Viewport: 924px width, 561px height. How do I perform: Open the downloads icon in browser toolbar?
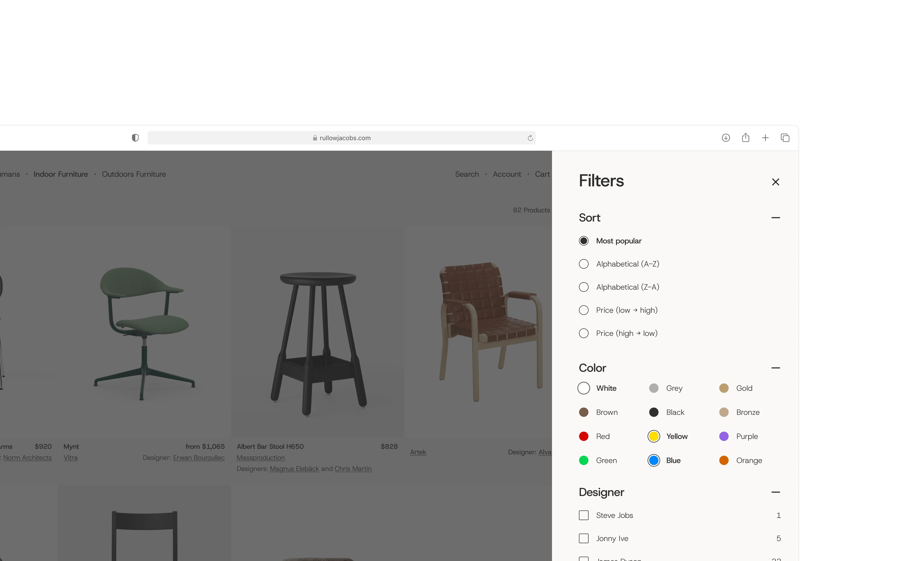tap(726, 138)
